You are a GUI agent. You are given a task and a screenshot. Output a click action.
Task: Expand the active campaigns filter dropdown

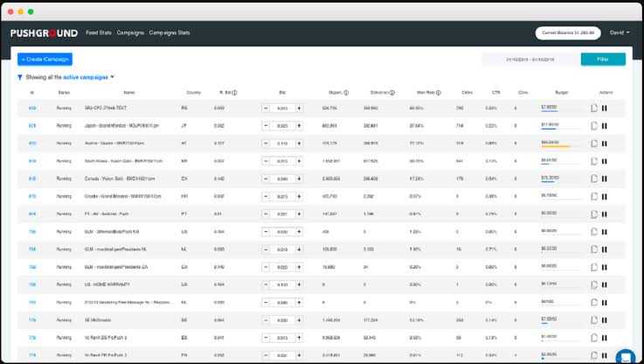pyautogui.click(x=112, y=77)
